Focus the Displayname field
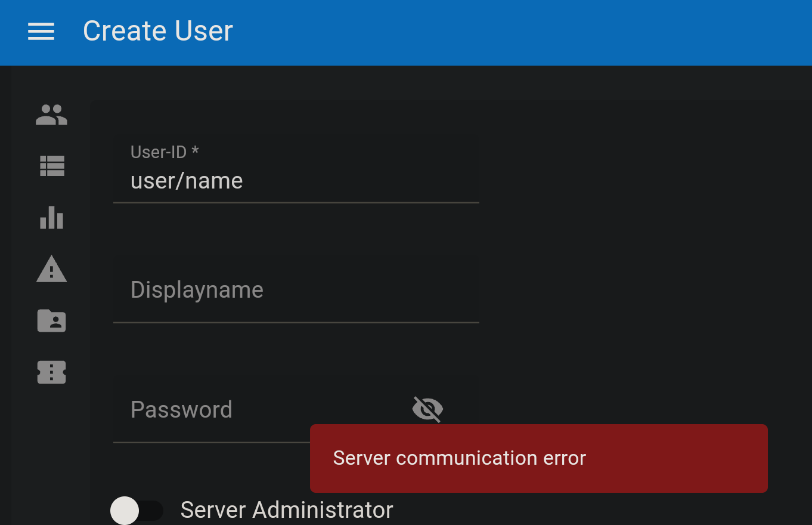 [x=268, y=290]
